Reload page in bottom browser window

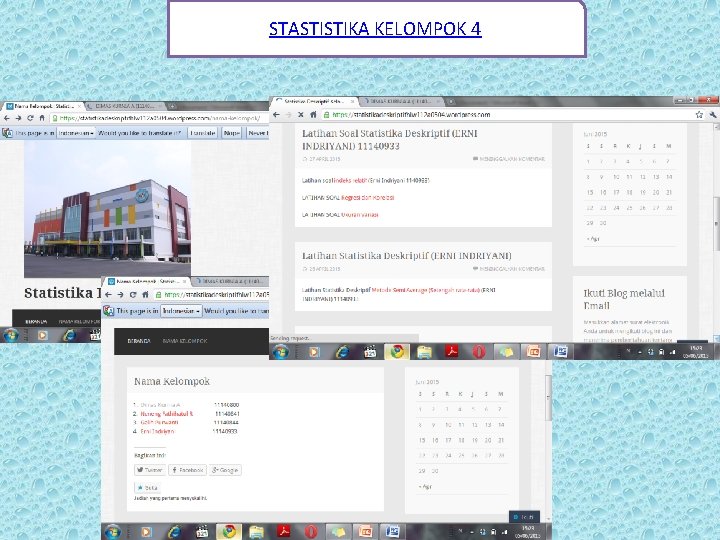pos(133,295)
